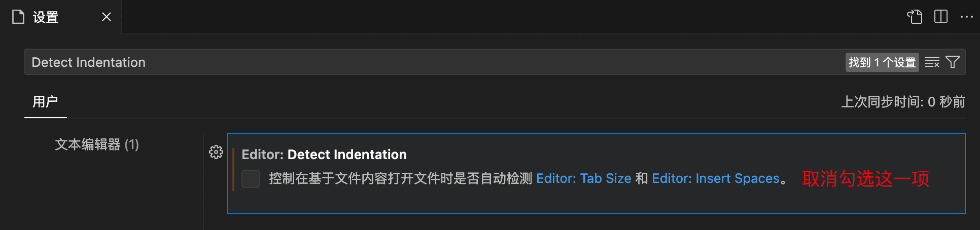This screenshot has height=230, width=980.
Task: Split the editor to the right
Action: coord(941,17)
